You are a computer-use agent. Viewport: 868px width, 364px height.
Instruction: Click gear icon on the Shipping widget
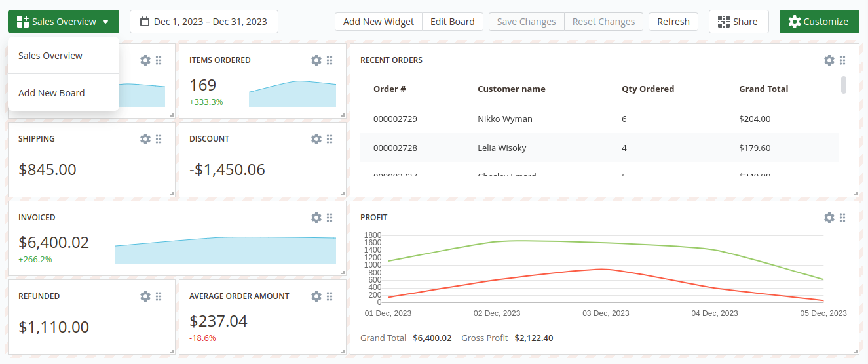(145, 139)
